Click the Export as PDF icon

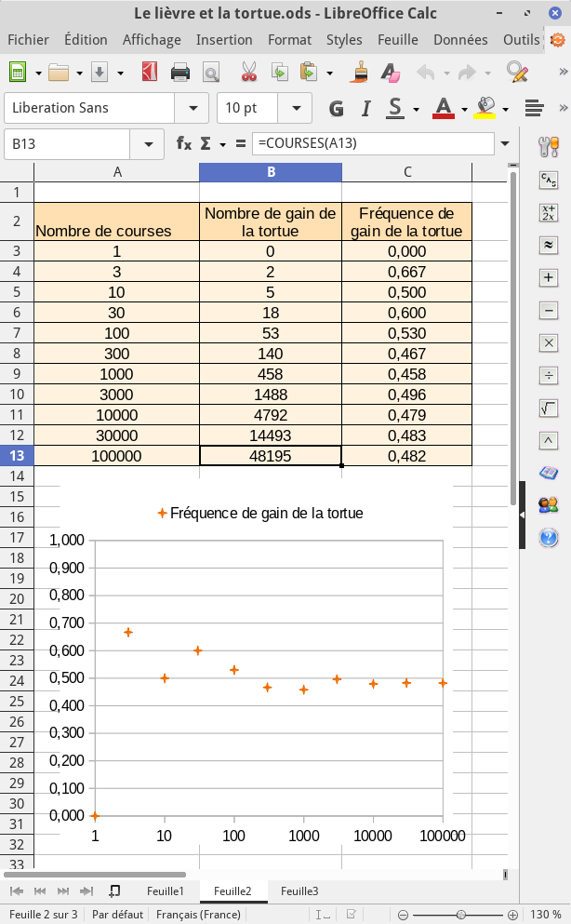[x=150, y=73]
